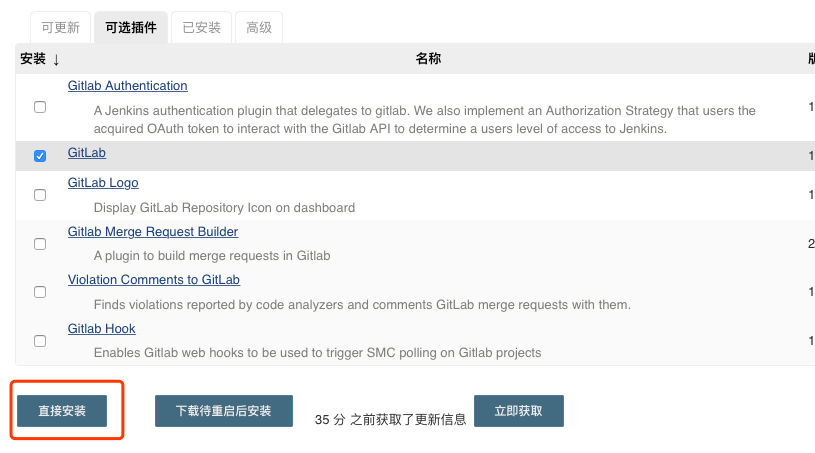Screen dimensions: 815x453
Task: Follow the GitLab Logo link
Action: coord(103,183)
